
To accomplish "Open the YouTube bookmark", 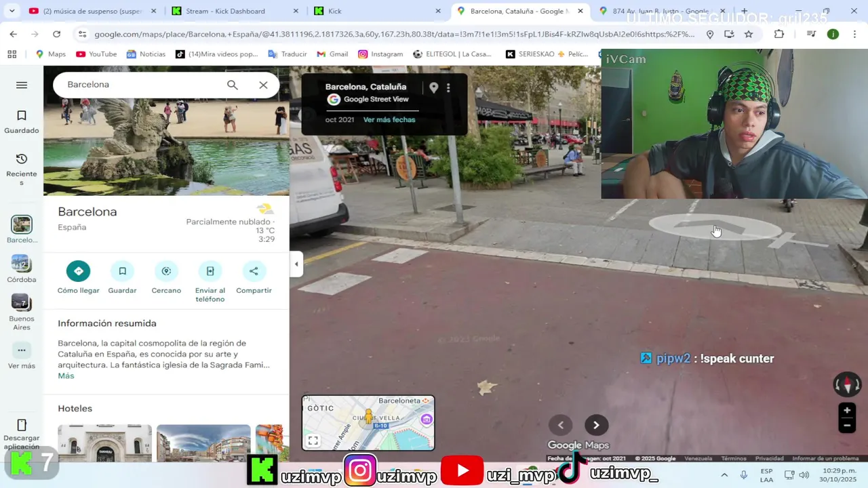I will pyautogui.click(x=96, y=54).
